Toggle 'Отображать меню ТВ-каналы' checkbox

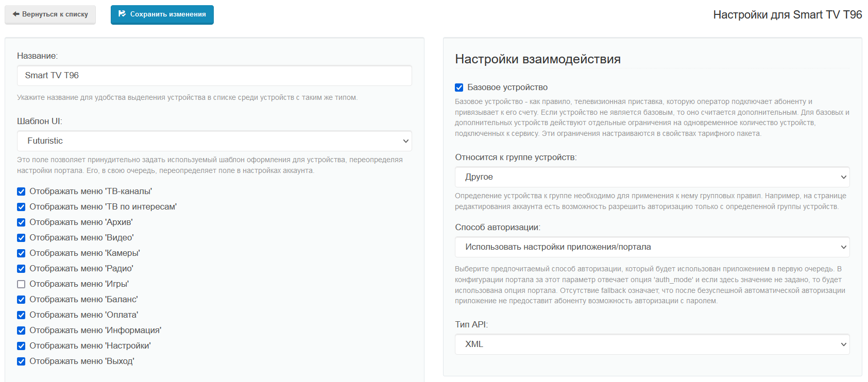tap(21, 192)
